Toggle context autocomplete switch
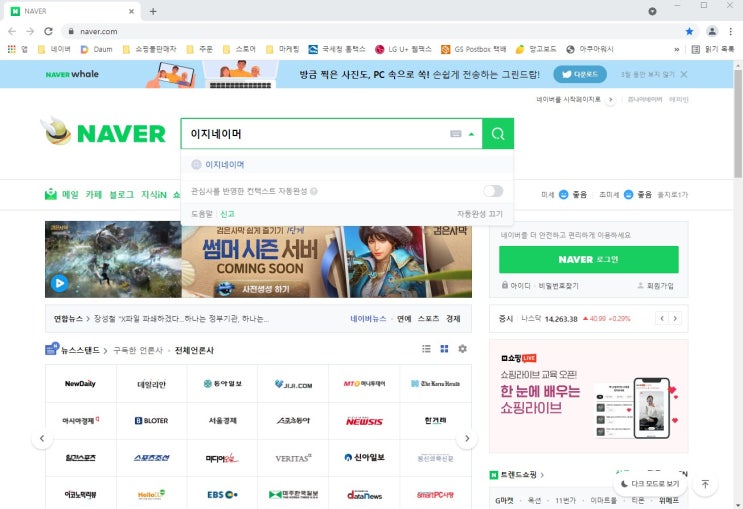The height and width of the screenshot is (509, 743). click(493, 191)
